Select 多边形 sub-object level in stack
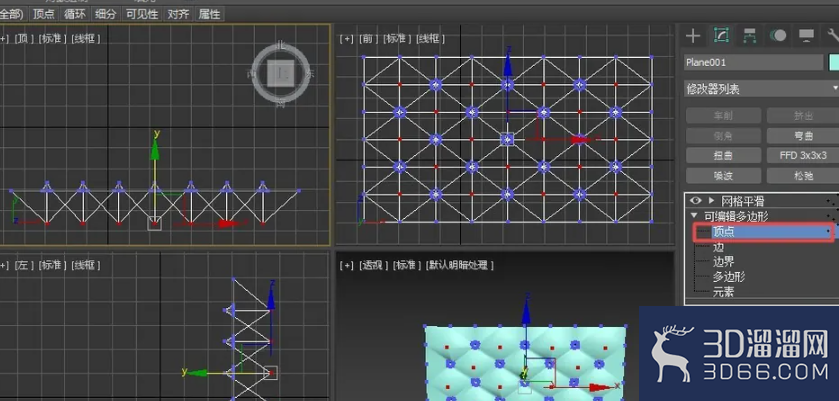 [x=729, y=277]
